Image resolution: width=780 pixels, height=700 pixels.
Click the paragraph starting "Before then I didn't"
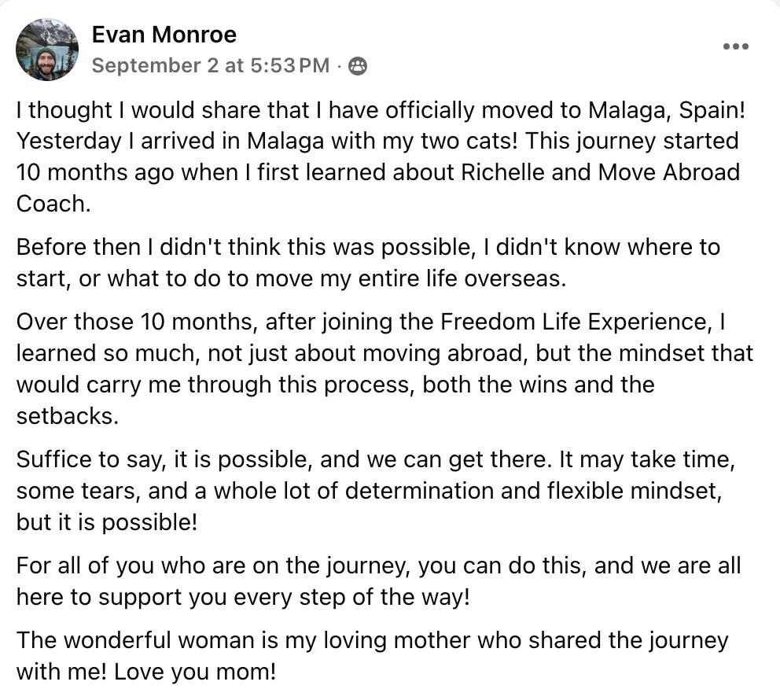coord(368,262)
